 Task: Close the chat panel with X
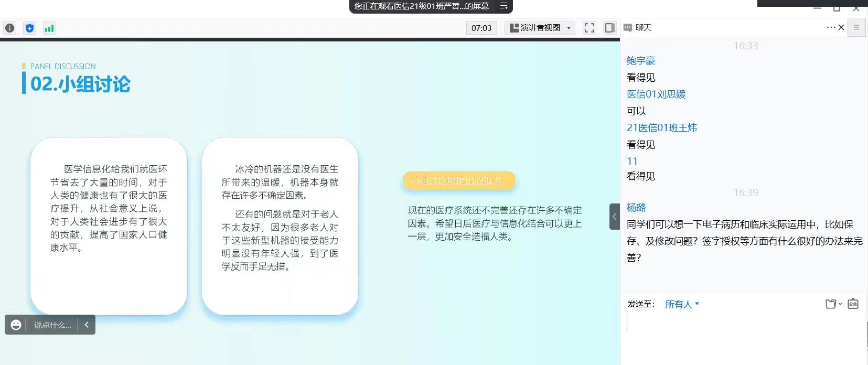click(x=841, y=27)
